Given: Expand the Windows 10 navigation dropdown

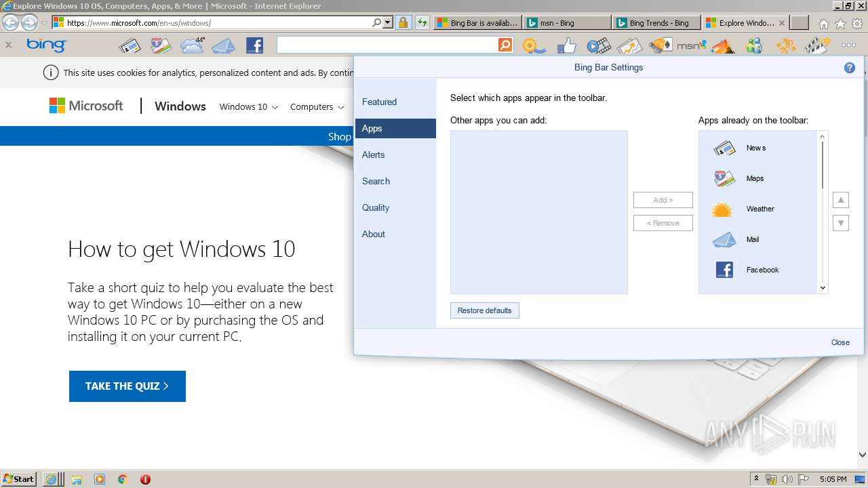Looking at the screenshot, I should [249, 107].
